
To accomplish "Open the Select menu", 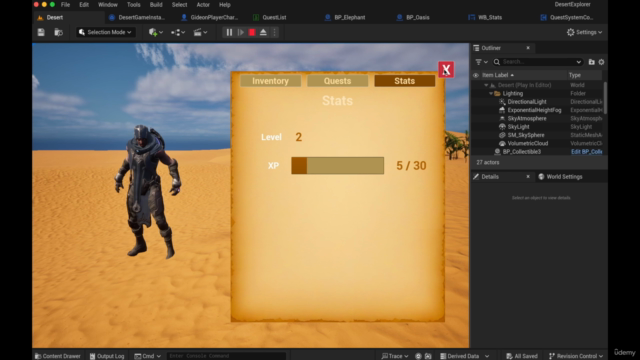I will (x=179, y=4).
